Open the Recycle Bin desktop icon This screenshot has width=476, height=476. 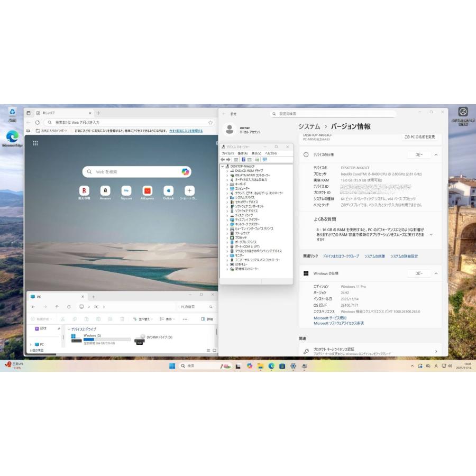12,115
